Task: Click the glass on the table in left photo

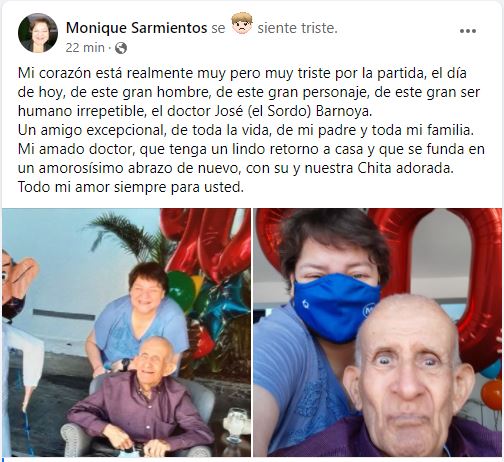Action: 237,424
